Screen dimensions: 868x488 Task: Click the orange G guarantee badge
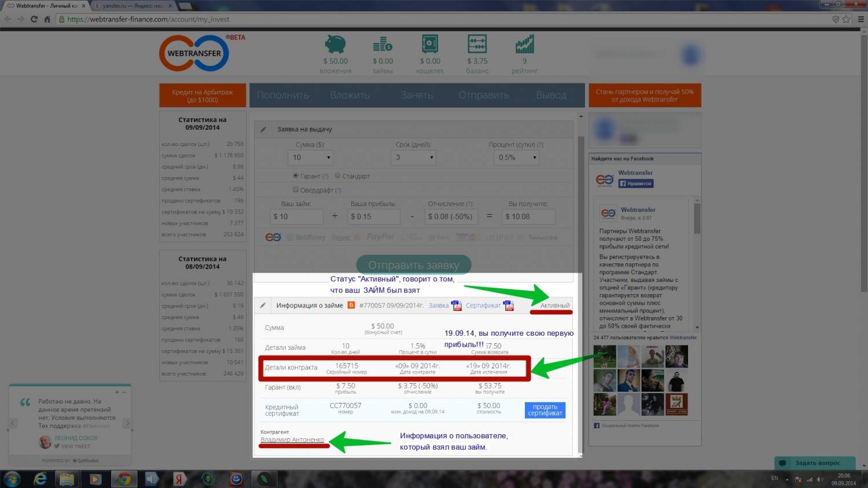point(351,305)
